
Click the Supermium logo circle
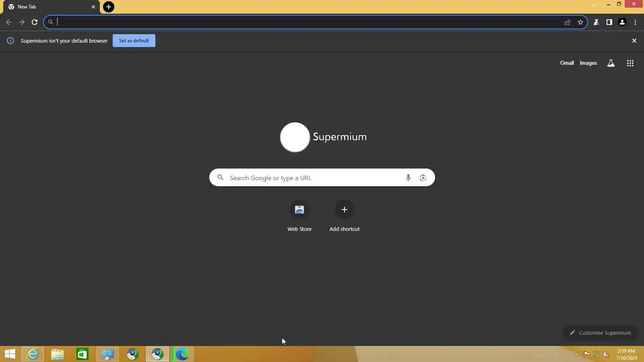(295, 137)
